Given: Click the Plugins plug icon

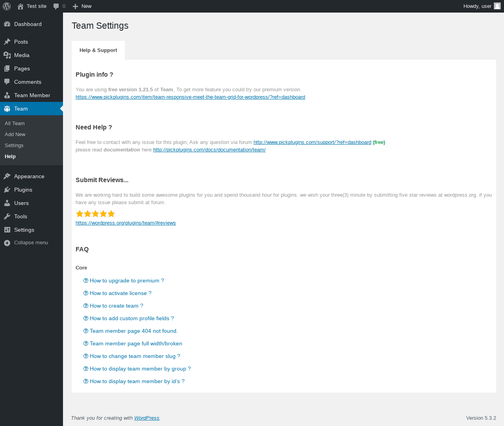Looking at the screenshot, I should 7,190.
